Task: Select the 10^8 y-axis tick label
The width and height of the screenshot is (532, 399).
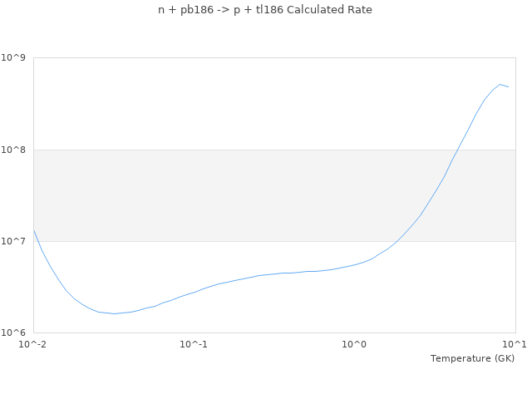Action: click(14, 150)
